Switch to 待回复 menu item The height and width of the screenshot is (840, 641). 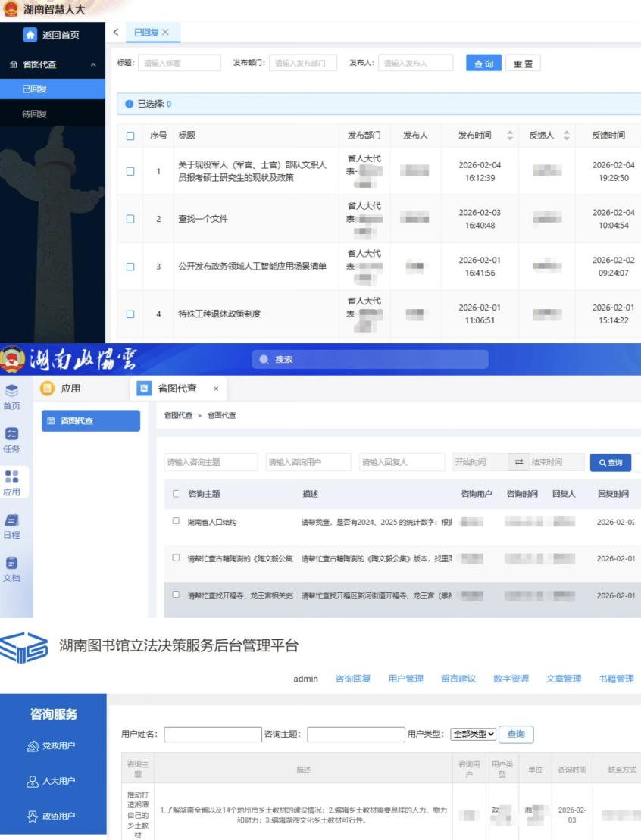[x=34, y=114]
